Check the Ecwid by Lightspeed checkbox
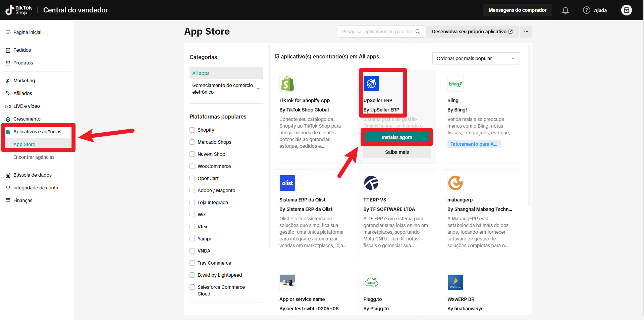This screenshot has width=644, height=320. [192, 275]
